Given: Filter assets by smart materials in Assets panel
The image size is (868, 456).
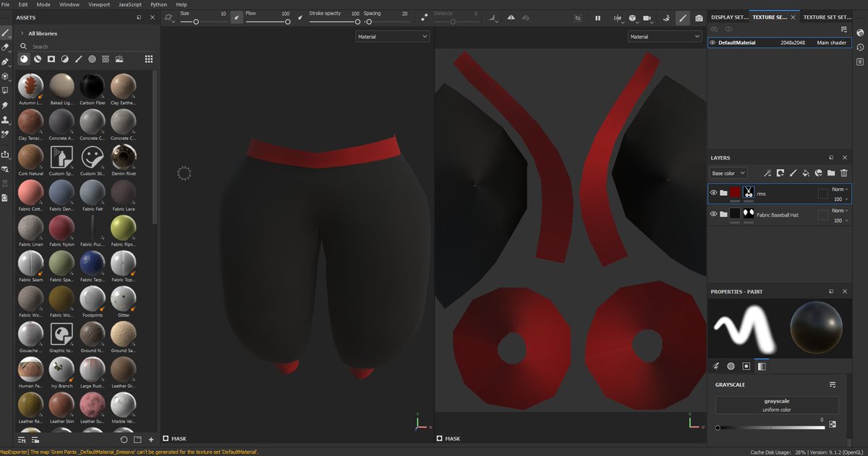Looking at the screenshot, I should coord(37,59).
